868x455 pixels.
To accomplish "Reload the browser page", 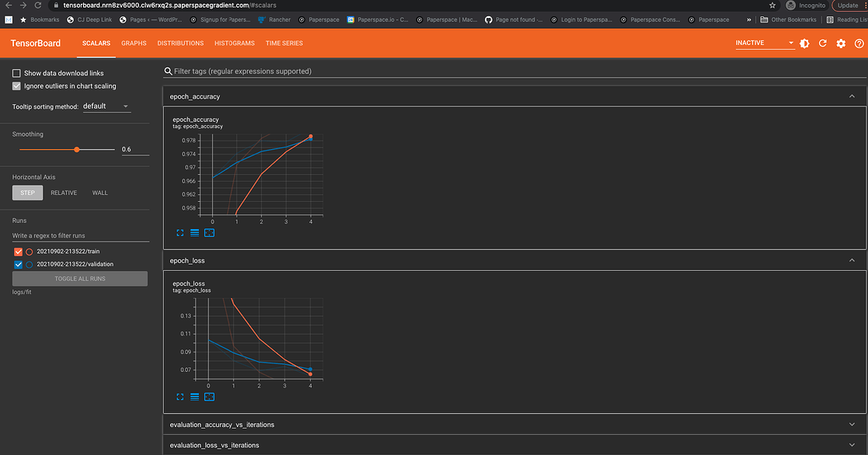I will tap(37, 5).
